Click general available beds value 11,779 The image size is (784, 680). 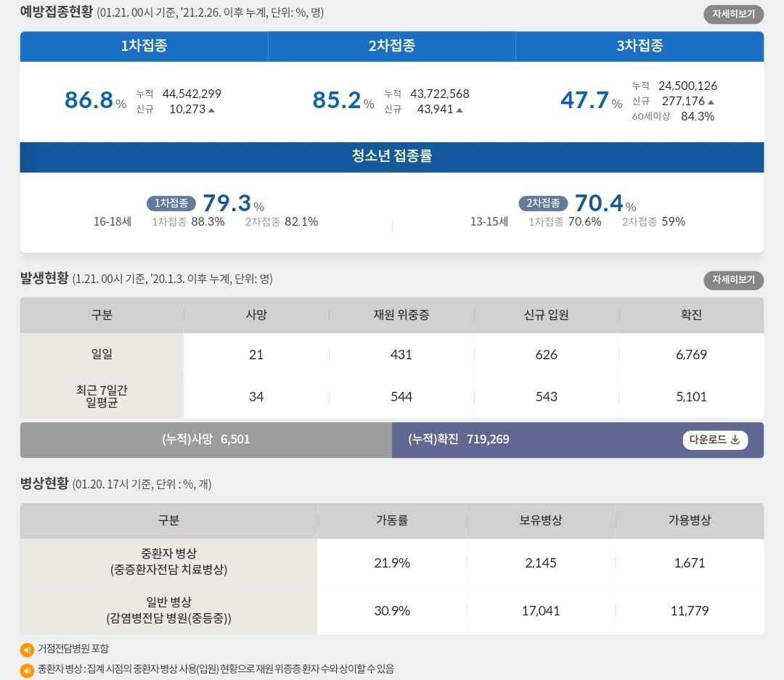point(690,611)
